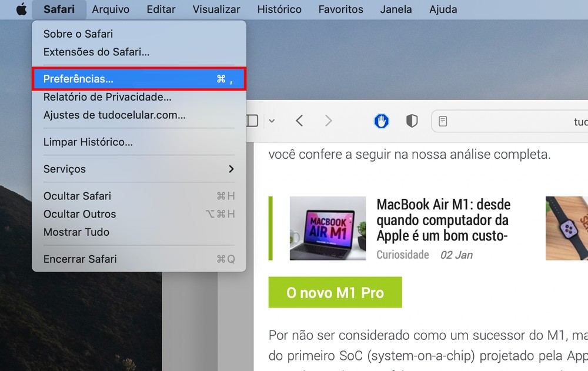Open the Histórico menu

click(279, 9)
